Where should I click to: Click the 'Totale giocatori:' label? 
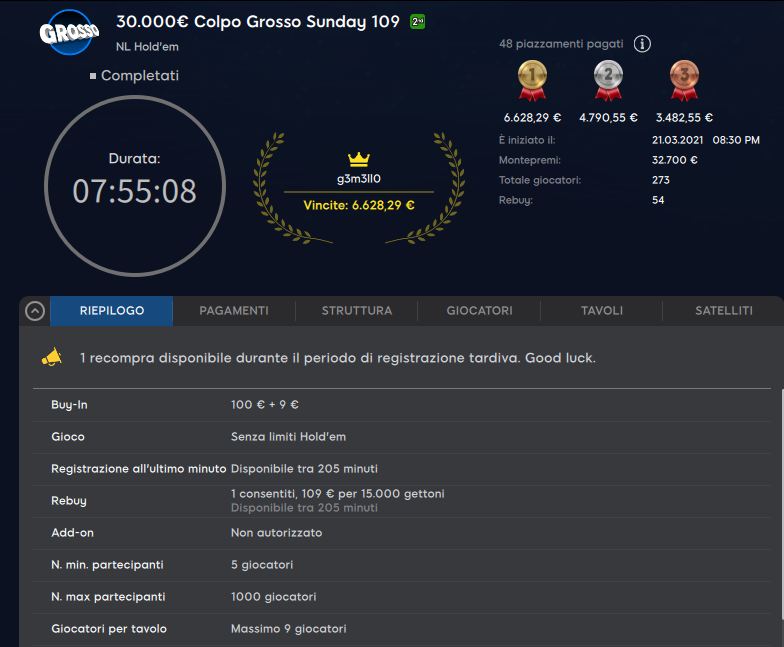[540, 180]
